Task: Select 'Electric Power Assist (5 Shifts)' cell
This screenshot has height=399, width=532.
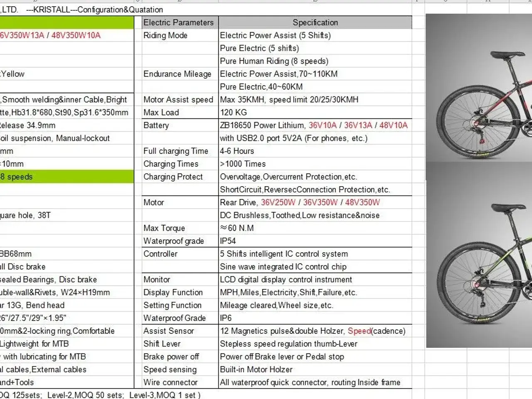Action: tap(315, 35)
